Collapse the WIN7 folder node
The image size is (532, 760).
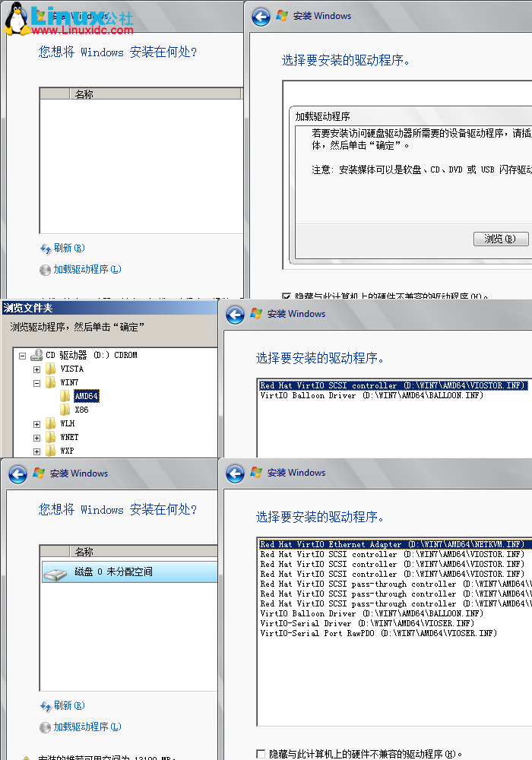tap(36, 383)
